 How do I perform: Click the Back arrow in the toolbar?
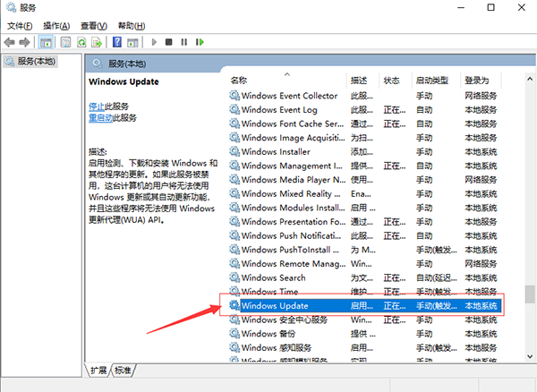9,41
